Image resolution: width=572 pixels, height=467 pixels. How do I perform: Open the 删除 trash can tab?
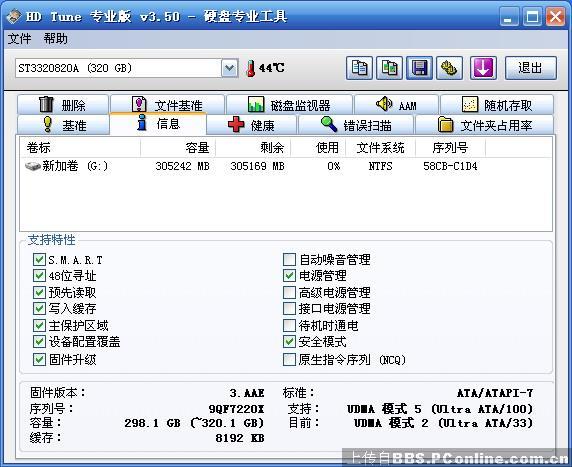[x=63, y=105]
